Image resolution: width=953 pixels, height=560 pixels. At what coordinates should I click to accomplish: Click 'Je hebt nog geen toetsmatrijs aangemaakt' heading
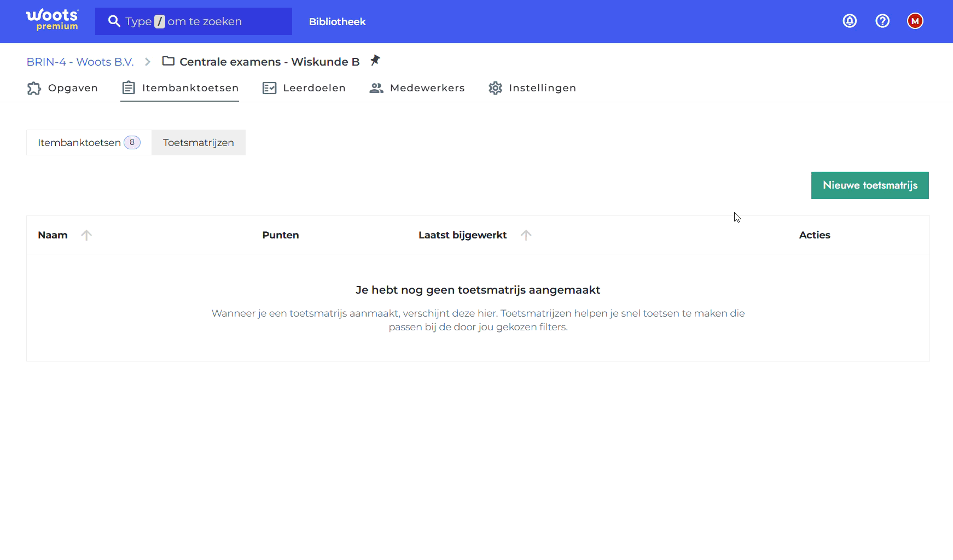point(478,290)
